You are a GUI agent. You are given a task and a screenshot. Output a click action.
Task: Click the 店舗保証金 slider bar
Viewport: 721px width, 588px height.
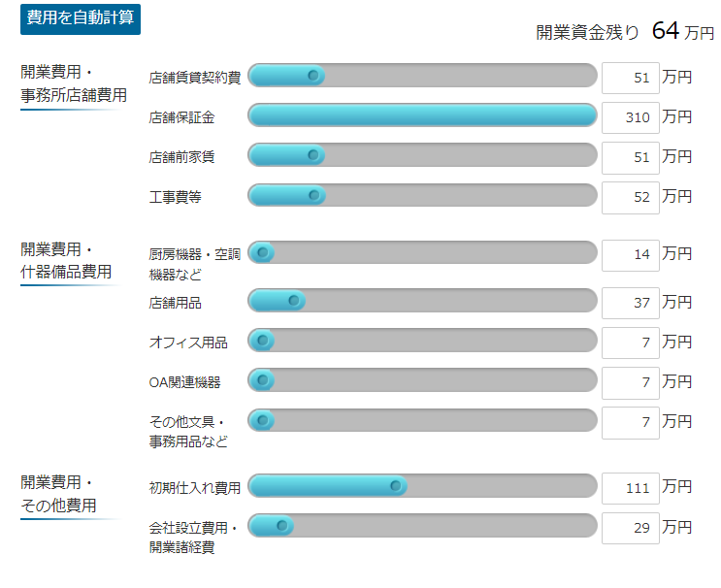pyautogui.click(x=422, y=115)
